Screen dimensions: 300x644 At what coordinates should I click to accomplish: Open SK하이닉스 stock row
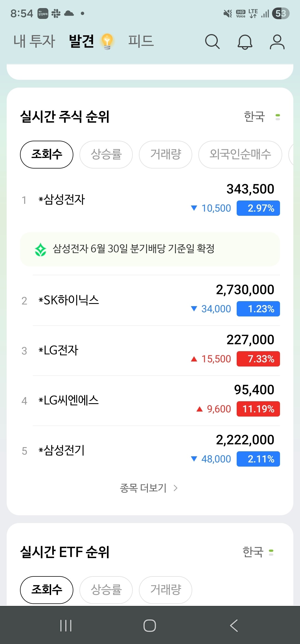coord(150,300)
